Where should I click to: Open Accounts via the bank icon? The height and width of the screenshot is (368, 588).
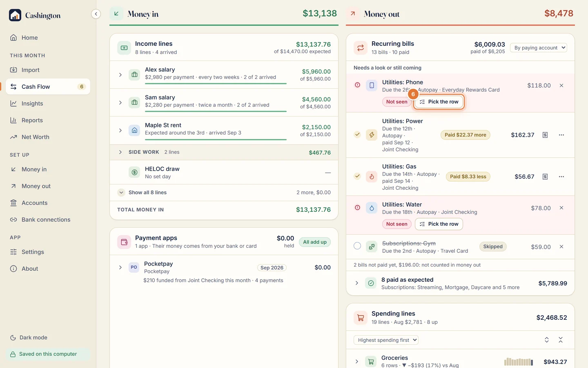pyautogui.click(x=13, y=203)
